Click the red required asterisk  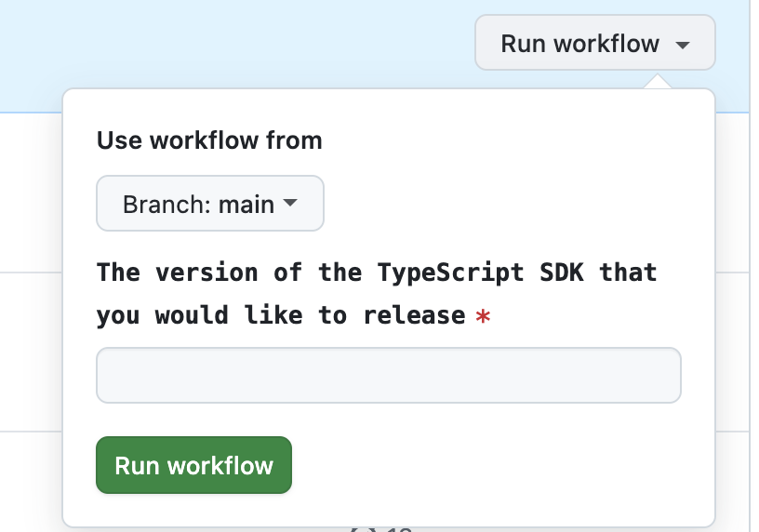click(483, 317)
